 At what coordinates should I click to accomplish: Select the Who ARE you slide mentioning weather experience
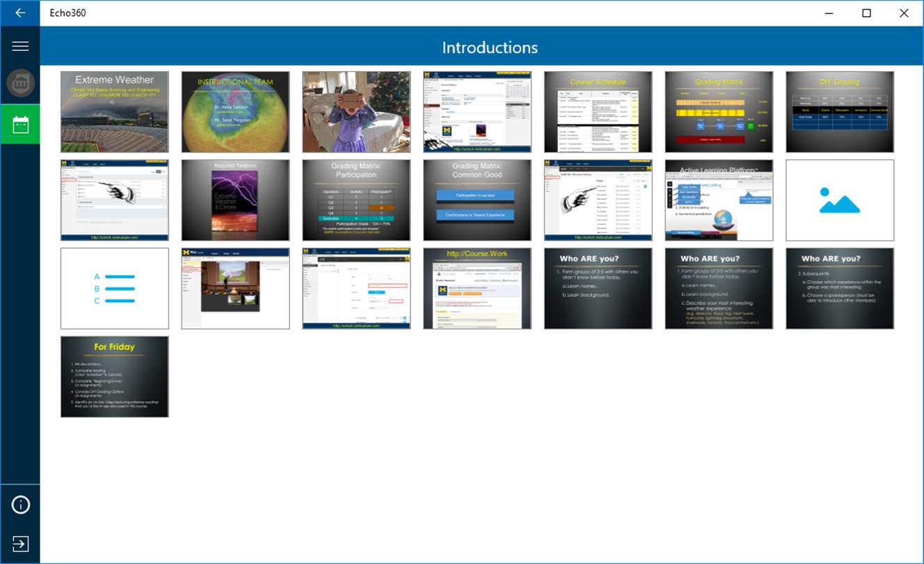point(719,288)
